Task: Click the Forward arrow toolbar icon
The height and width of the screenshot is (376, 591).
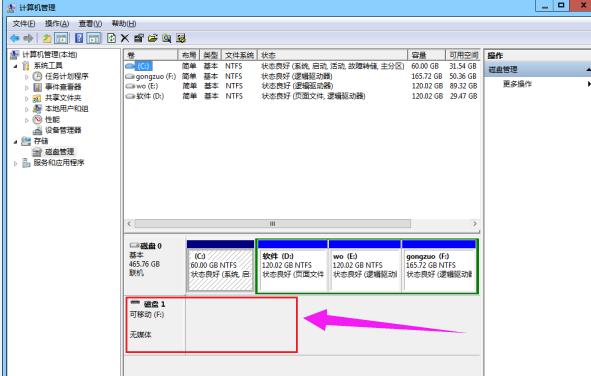Action: [28, 38]
